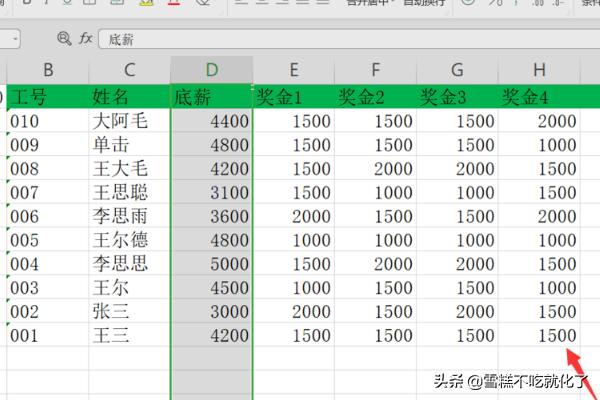This screenshot has height=400, width=600.
Task: Click 奖金4 value in 王三 row
Action: tap(539, 335)
